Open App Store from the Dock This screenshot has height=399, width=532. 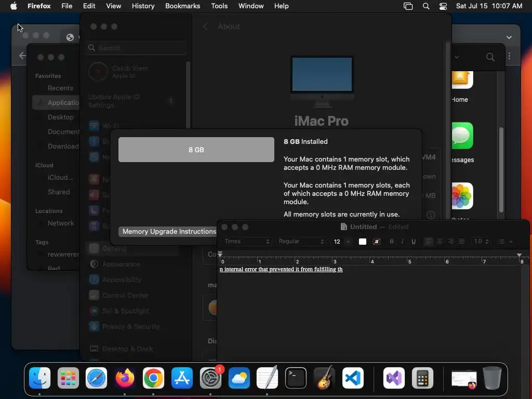[x=182, y=378]
